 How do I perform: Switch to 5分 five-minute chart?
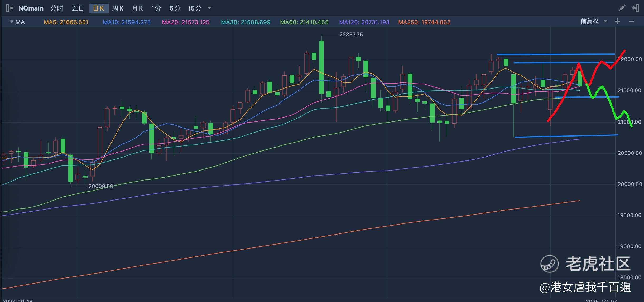tap(175, 8)
